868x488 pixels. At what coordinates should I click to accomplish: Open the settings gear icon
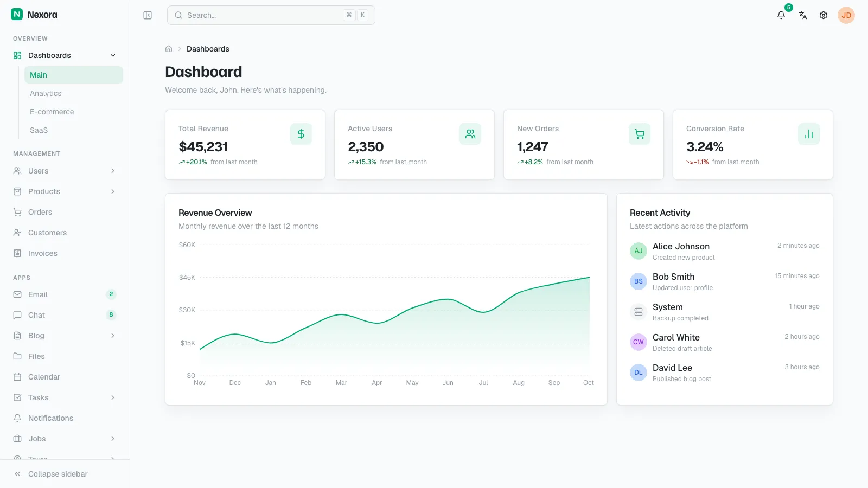click(824, 15)
